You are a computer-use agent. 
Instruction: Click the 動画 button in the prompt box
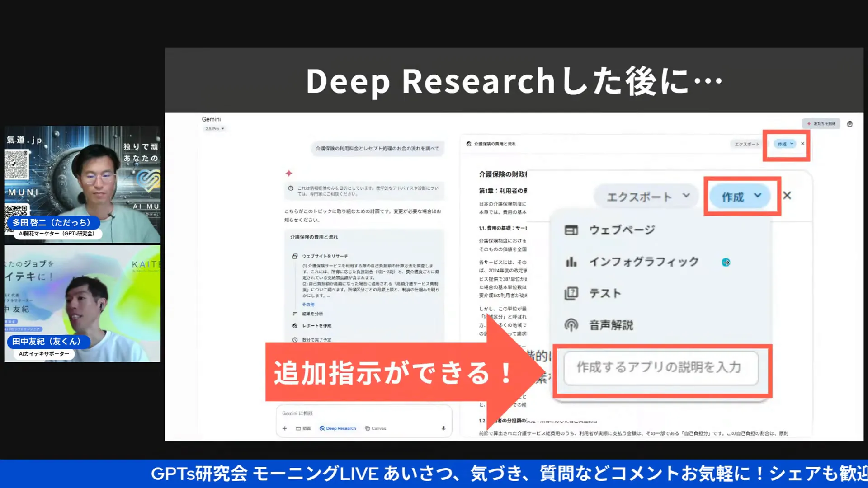coord(303,428)
